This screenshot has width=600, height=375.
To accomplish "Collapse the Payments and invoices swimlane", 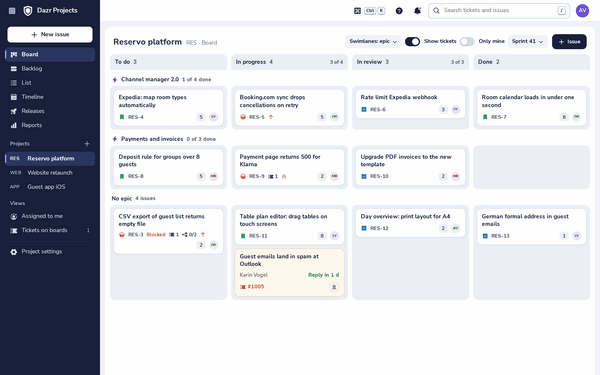I will coord(164,139).
